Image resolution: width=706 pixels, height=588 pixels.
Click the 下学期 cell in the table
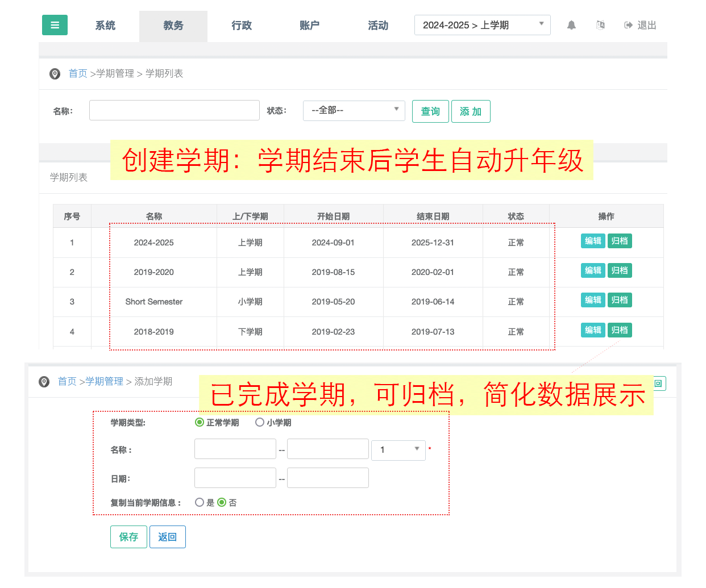tap(250, 332)
